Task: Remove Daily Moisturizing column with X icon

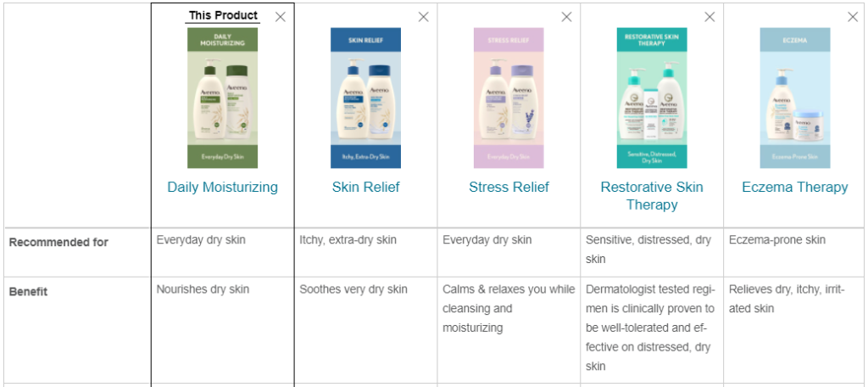Action: pyautogui.click(x=280, y=17)
